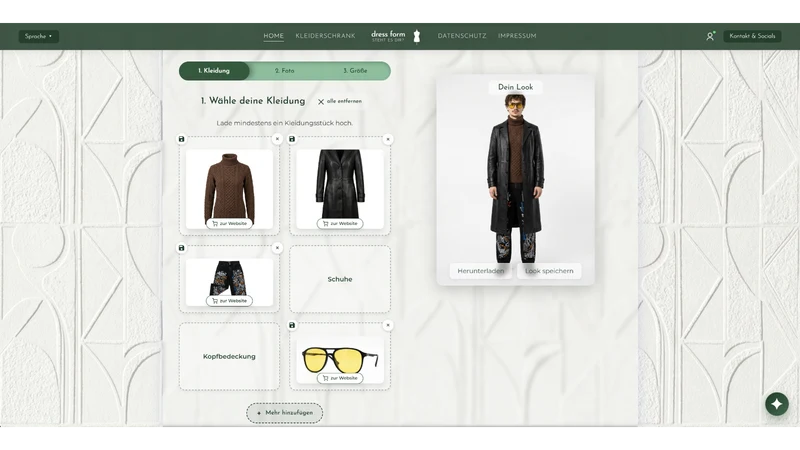The image size is (800, 450).
Task: Open the Sprache language dropdown
Action: pos(39,36)
